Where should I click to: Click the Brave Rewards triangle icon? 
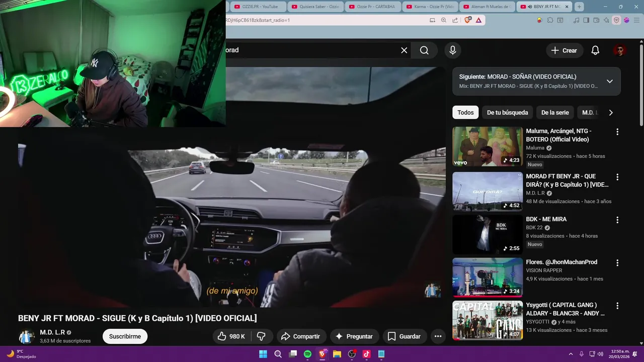[x=478, y=20]
